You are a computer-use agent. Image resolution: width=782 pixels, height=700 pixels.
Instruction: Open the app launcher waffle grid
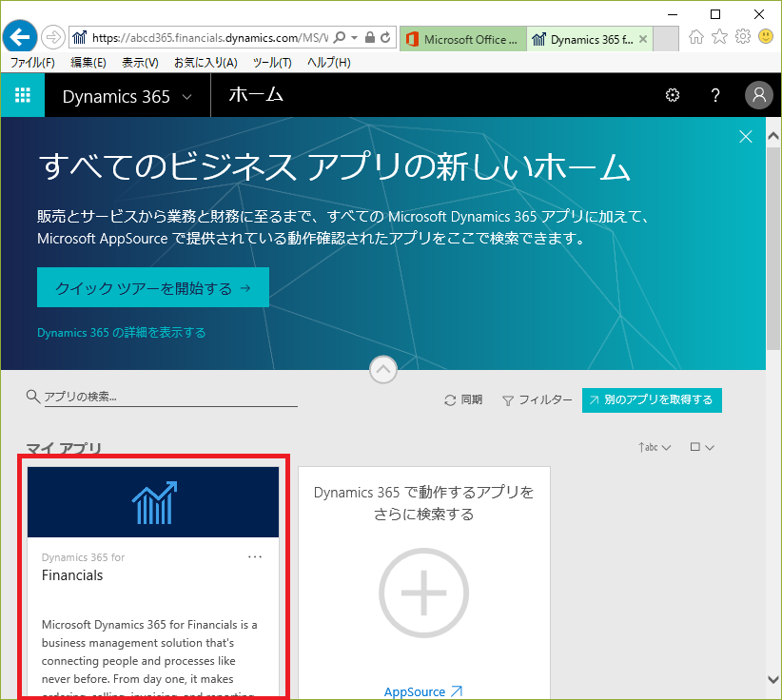pyautogui.click(x=23, y=95)
